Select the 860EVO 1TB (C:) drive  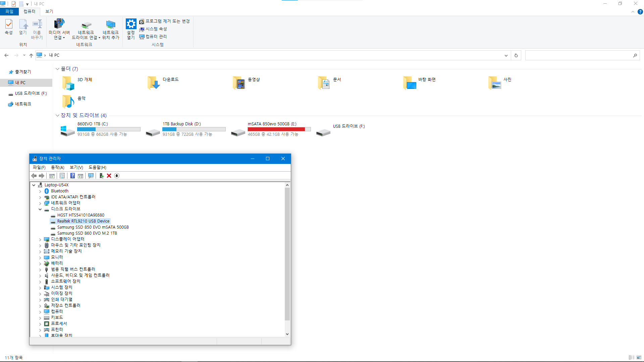(x=100, y=129)
